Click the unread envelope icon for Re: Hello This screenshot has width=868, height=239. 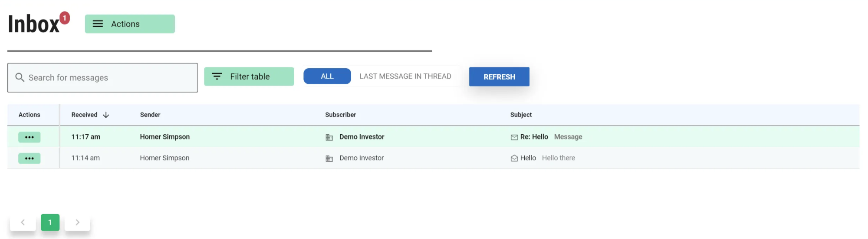coord(514,137)
